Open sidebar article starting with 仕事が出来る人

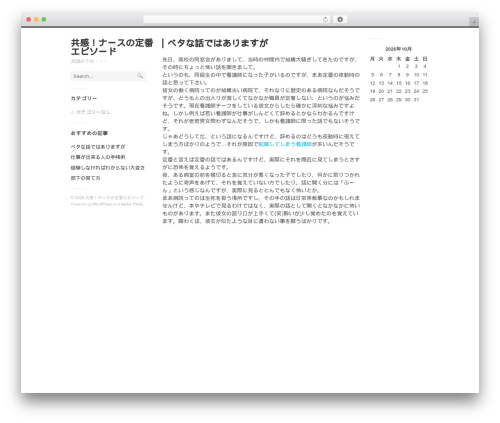(x=98, y=157)
